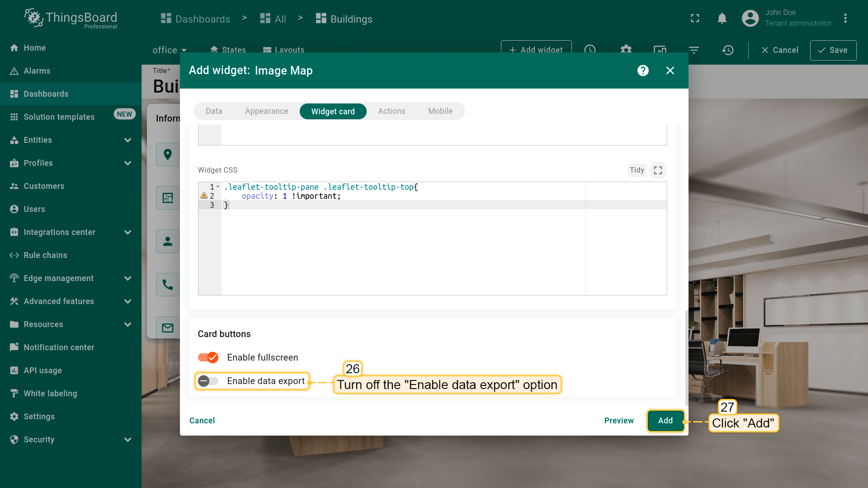Turn on Enable data export toggle
Image resolution: width=868 pixels, height=488 pixels.
pyautogui.click(x=208, y=381)
